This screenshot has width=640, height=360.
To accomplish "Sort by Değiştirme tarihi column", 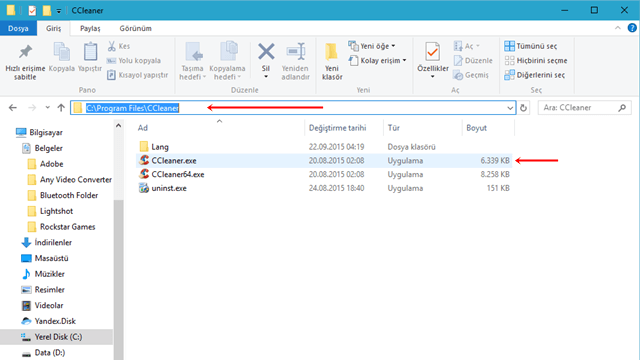I will [x=338, y=128].
